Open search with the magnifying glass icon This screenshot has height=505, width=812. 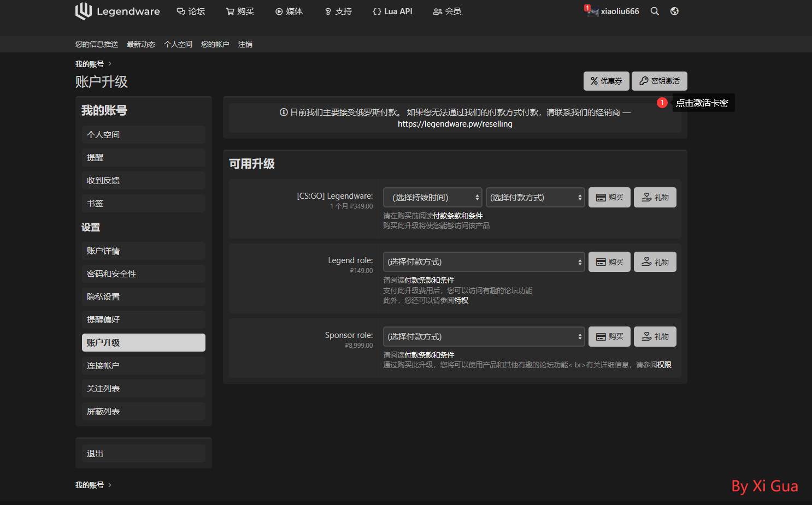pyautogui.click(x=655, y=11)
